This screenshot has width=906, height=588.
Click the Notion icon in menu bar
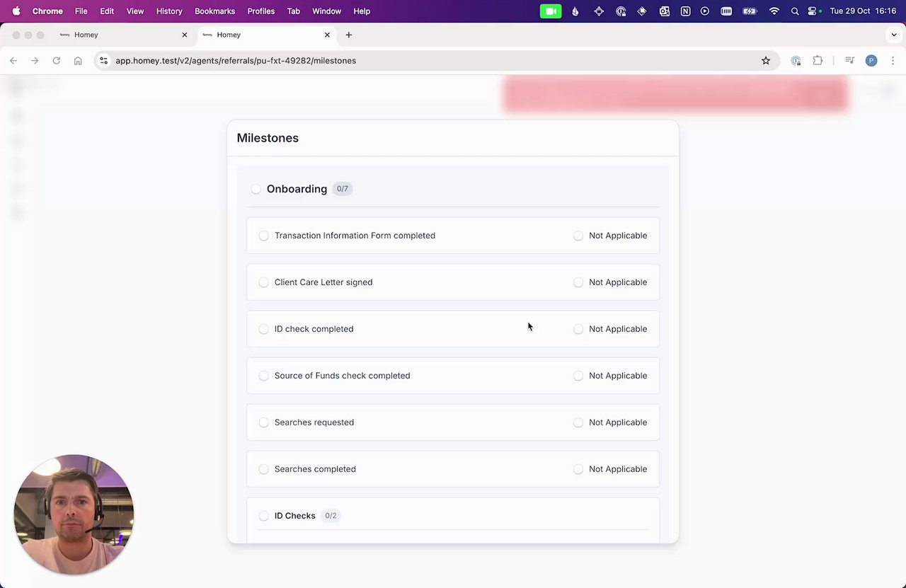coord(685,11)
